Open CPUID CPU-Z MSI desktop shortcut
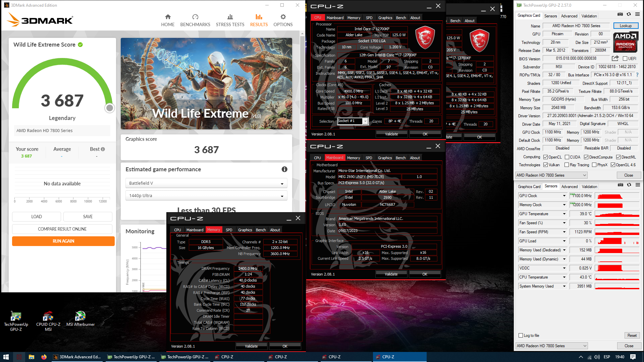 [48, 321]
